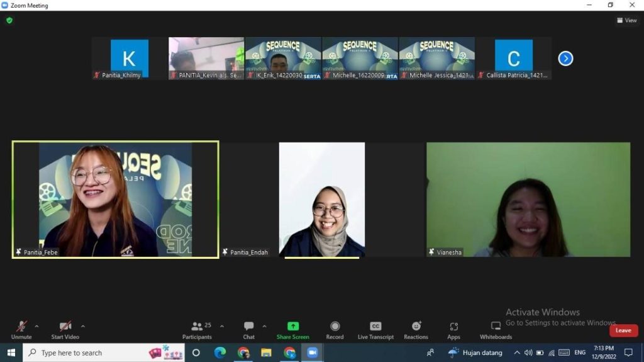
Task: Open first Chrome icon on taskbar
Action: click(x=243, y=353)
